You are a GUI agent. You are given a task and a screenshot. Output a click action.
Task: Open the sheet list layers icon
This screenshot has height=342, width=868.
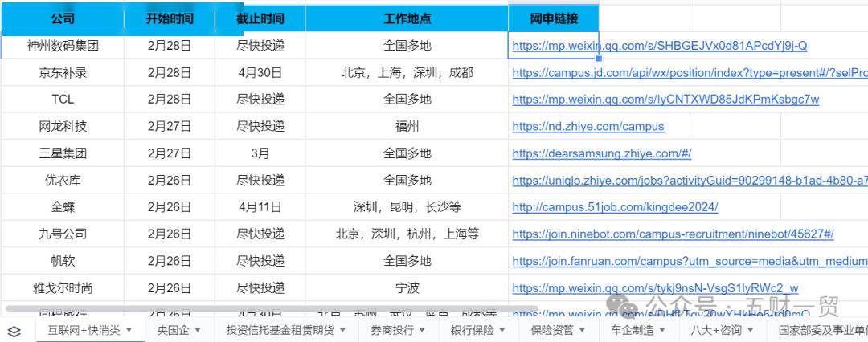[14, 332]
